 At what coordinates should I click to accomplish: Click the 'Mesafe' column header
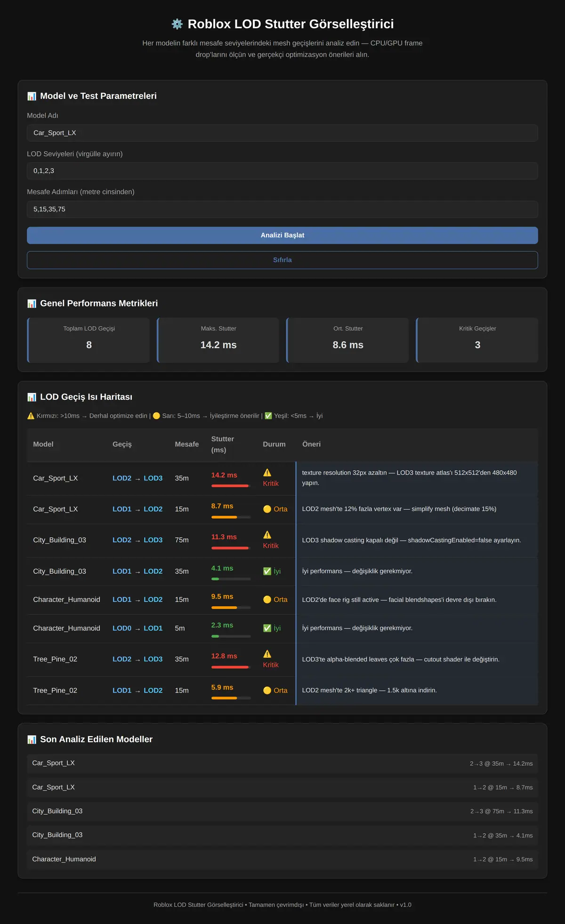point(187,444)
